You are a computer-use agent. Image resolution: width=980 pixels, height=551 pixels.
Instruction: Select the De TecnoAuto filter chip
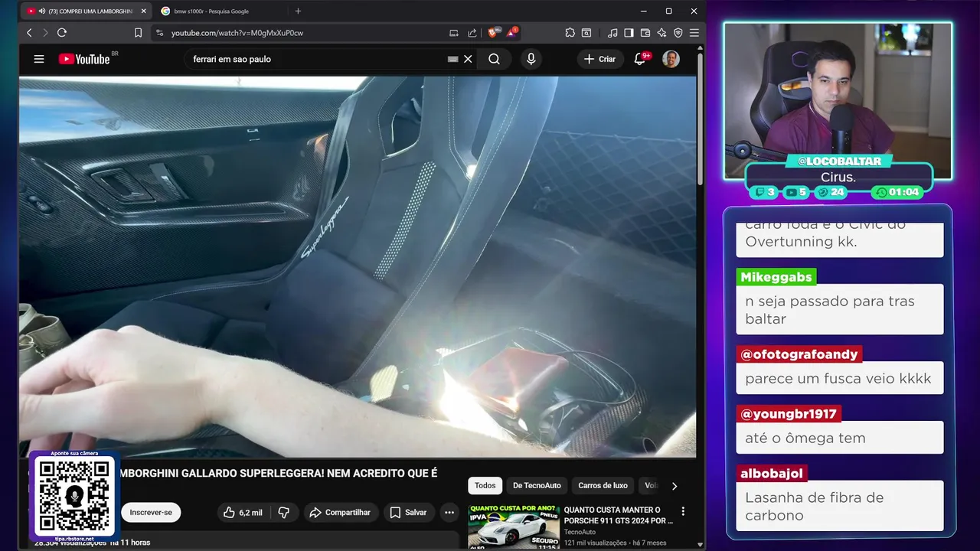[537, 485]
